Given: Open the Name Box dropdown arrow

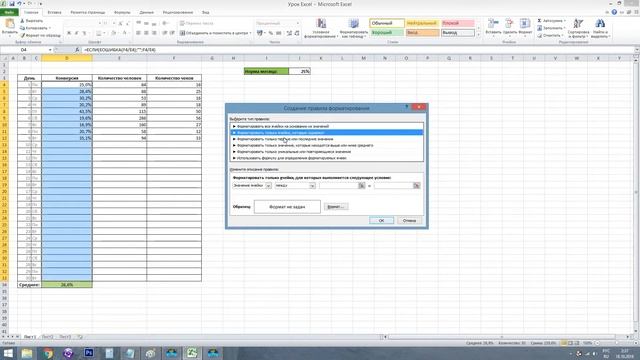Looking at the screenshot, I should (50, 50).
